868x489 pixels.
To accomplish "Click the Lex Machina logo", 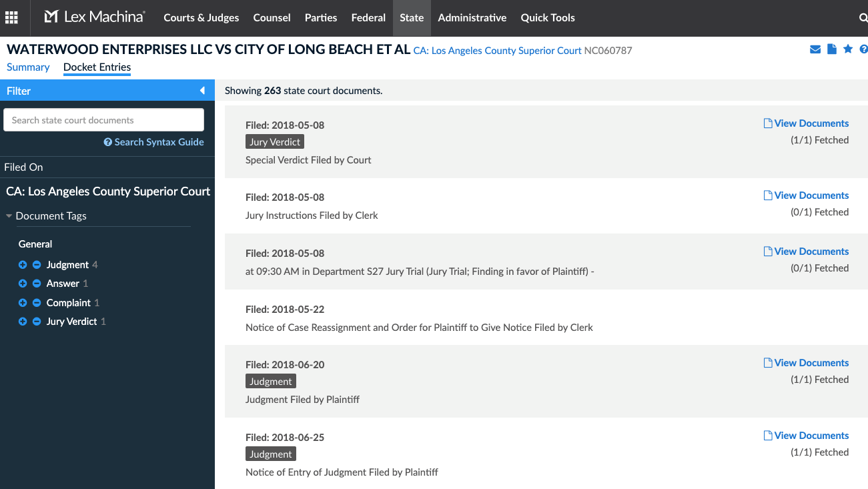I will point(94,17).
